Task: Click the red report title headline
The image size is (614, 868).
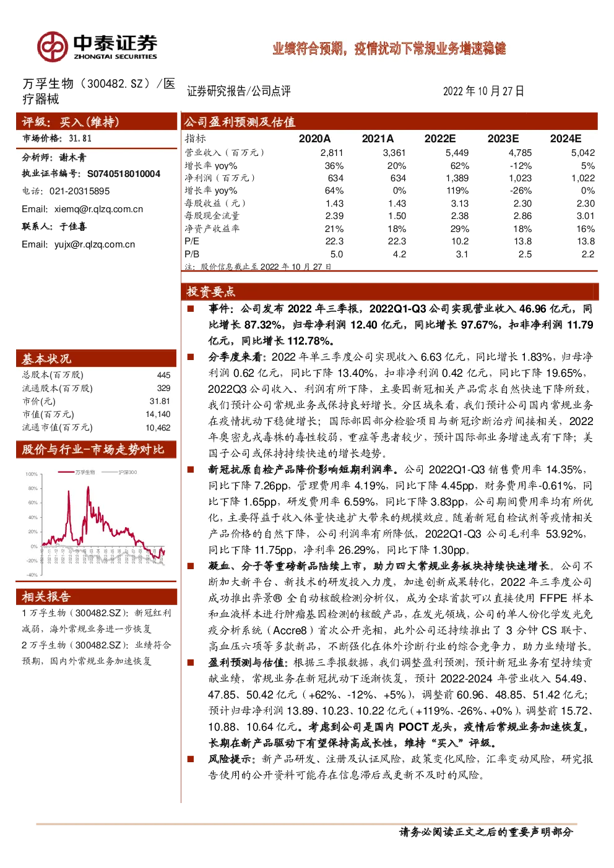Action: [389, 49]
